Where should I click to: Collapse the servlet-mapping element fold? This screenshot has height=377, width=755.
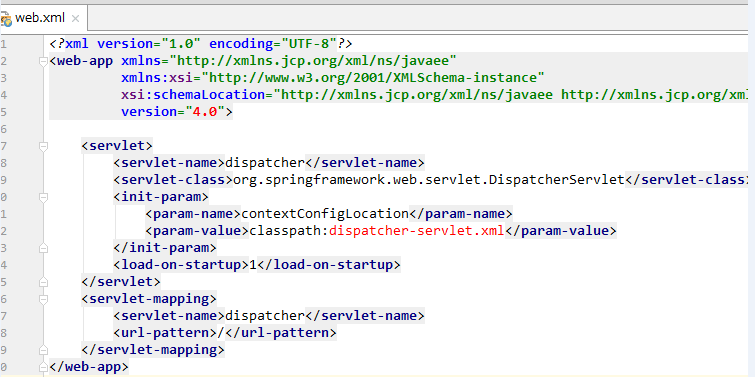pos(43,299)
